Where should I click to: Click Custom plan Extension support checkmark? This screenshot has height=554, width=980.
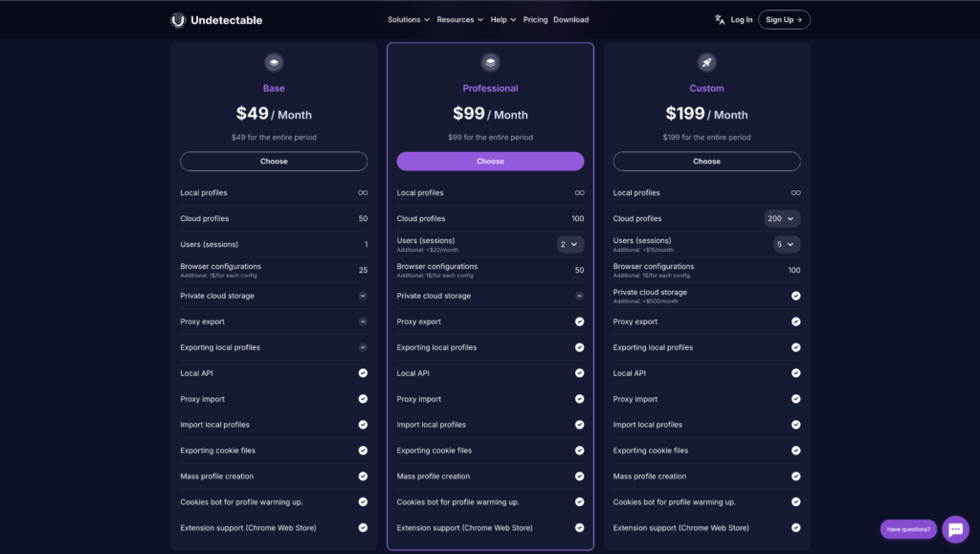[x=795, y=527]
